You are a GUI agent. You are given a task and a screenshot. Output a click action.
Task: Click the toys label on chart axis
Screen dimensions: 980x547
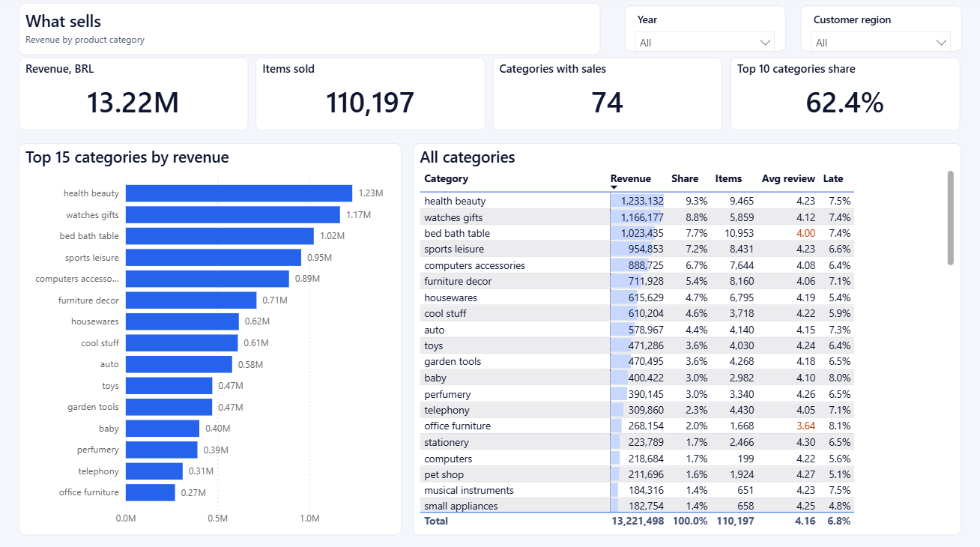click(110, 386)
